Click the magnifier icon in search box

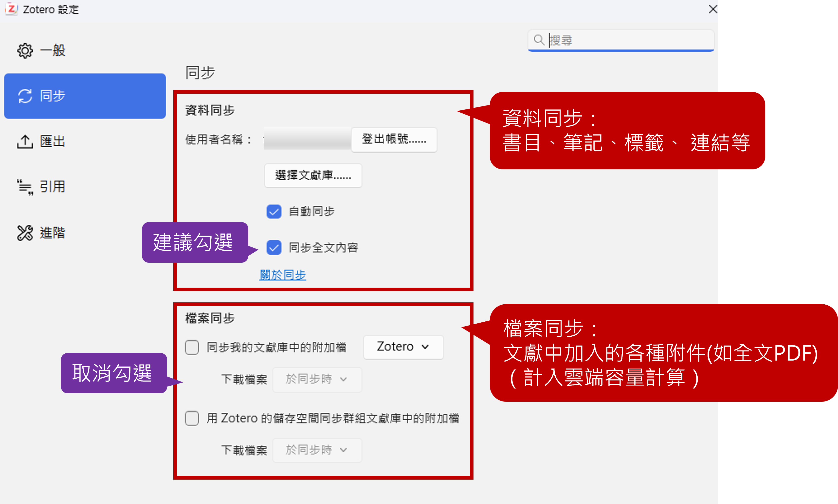(x=538, y=40)
